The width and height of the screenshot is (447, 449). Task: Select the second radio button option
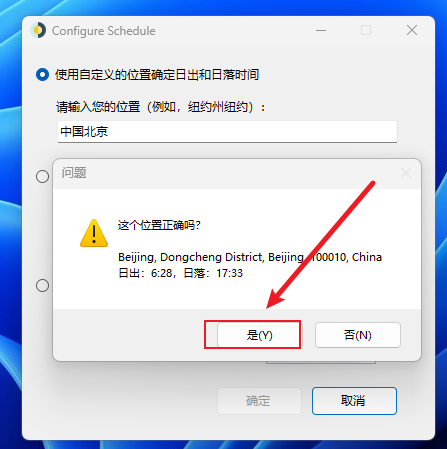pyautogui.click(x=42, y=176)
